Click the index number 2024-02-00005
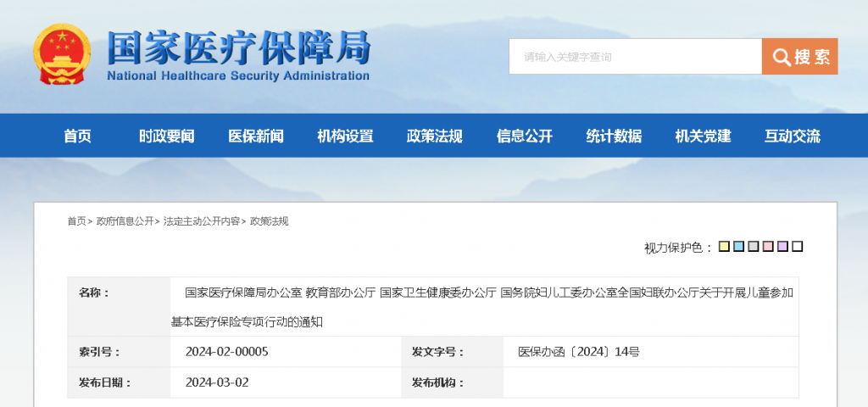 pyautogui.click(x=227, y=352)
